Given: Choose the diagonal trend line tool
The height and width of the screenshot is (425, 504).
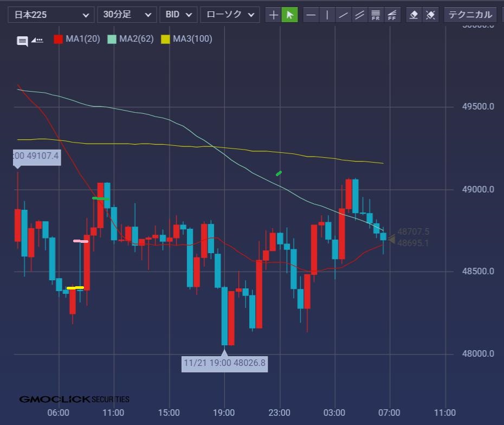Looking at the screenshot, I should tap(343, 15).
